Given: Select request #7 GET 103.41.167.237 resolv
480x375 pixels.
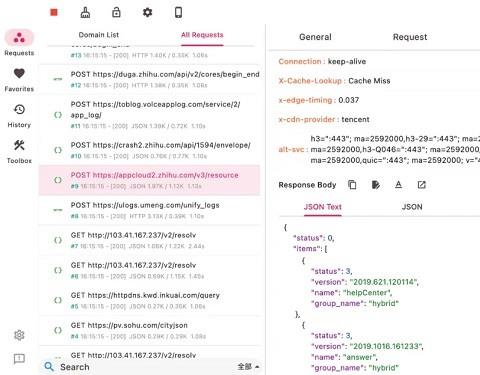Looking at the screenshot, I should tap(149, 240).
